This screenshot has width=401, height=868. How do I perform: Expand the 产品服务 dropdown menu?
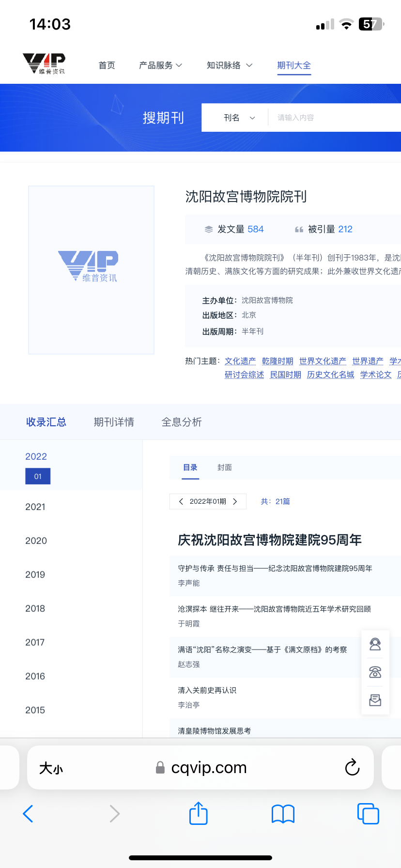[160, 65]
